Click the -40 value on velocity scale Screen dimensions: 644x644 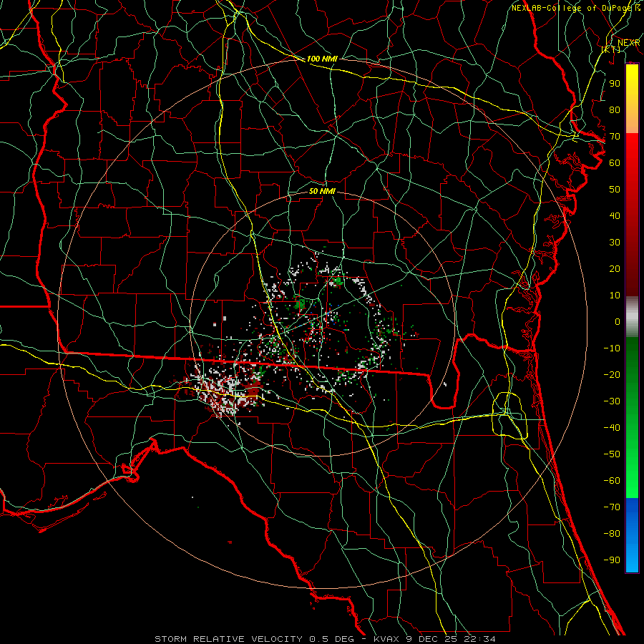612,428
